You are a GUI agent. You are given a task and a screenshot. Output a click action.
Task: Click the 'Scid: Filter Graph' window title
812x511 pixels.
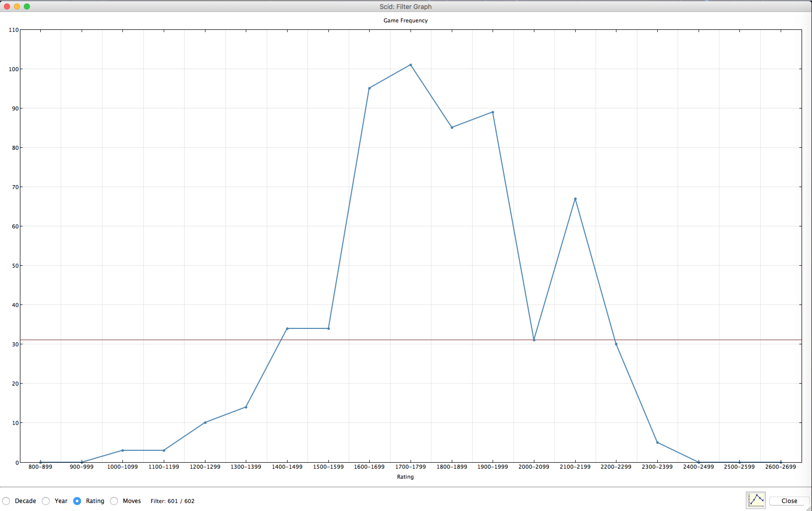coord(405,6)
